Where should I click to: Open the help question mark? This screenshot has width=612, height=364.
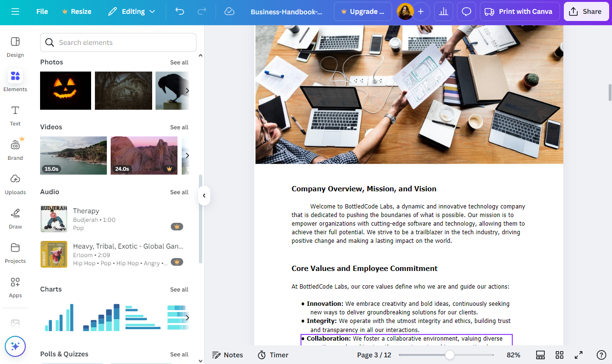coord(602,355)
